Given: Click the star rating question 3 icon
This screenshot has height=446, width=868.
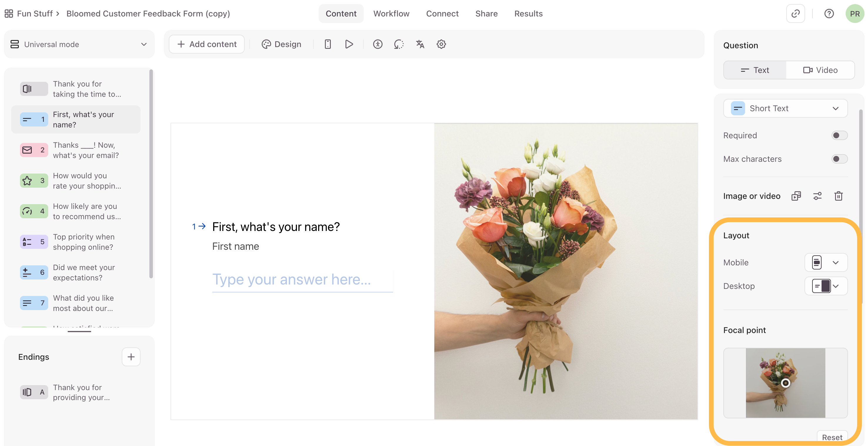Looking at the screenshot, I should (x=34, y=181).
